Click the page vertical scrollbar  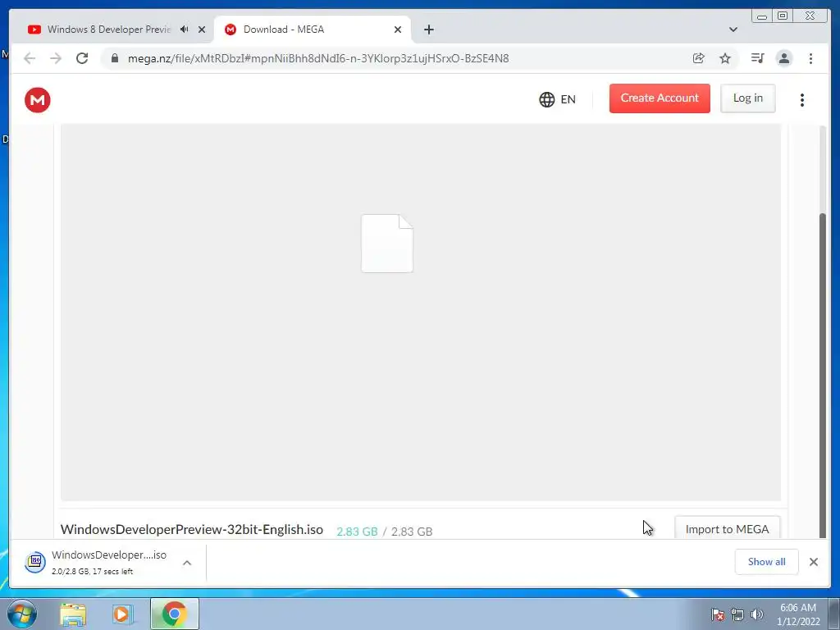pyautogui.click(x=823, y=375)
